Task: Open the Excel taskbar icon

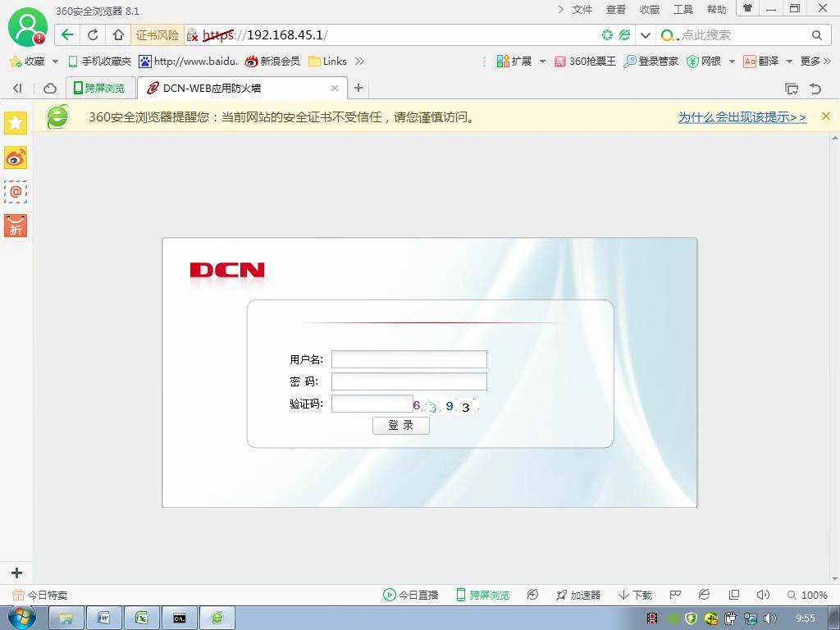Action: coord(142,619)
